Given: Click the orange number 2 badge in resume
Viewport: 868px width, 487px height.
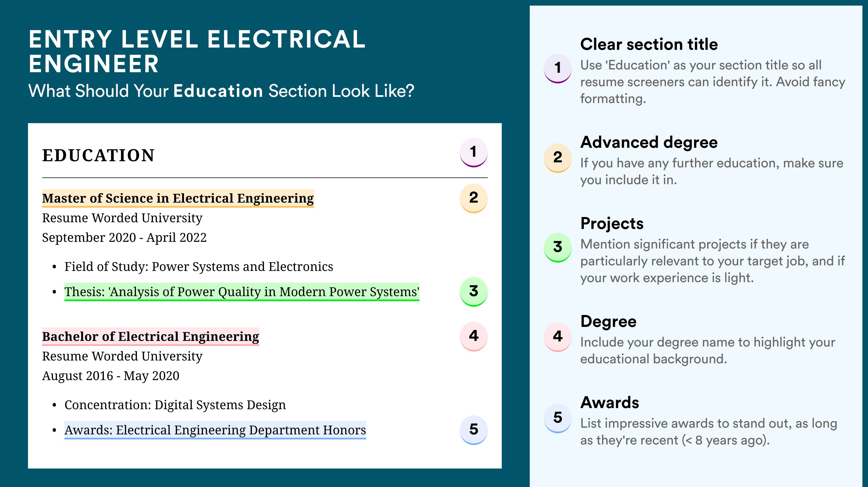Looking at the screenshot, I should click(473, 198).
